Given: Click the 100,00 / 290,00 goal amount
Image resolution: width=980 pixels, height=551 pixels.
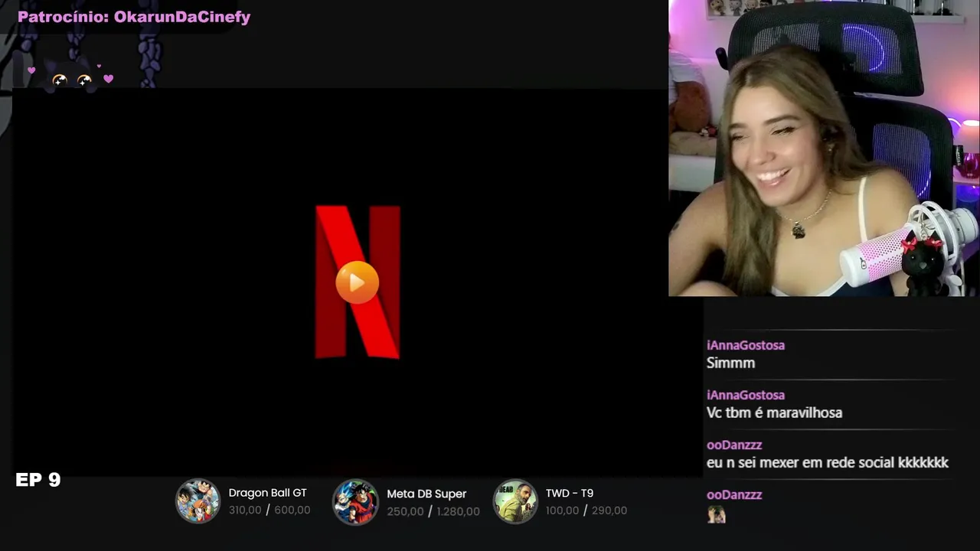Looking at the screenshot, I should [586, 510].
